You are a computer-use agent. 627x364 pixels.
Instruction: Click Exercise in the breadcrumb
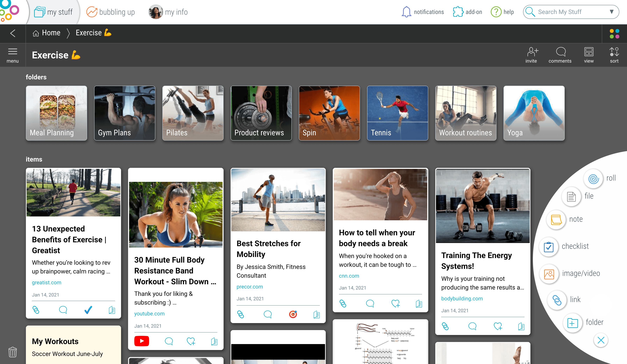coord(94,33)
